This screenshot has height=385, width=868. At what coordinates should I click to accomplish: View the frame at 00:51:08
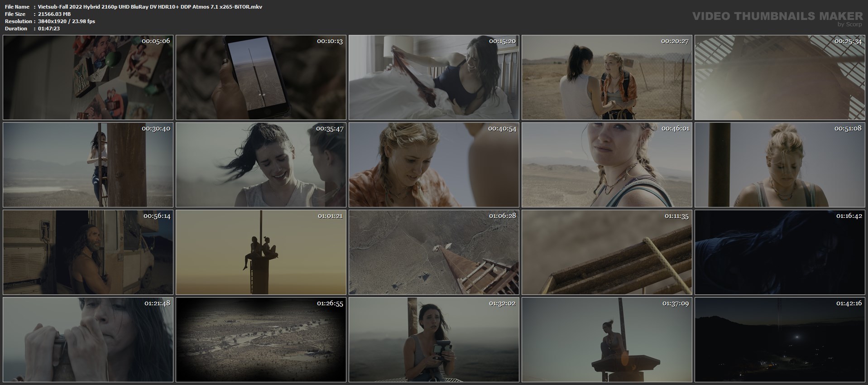coord(780,165)
